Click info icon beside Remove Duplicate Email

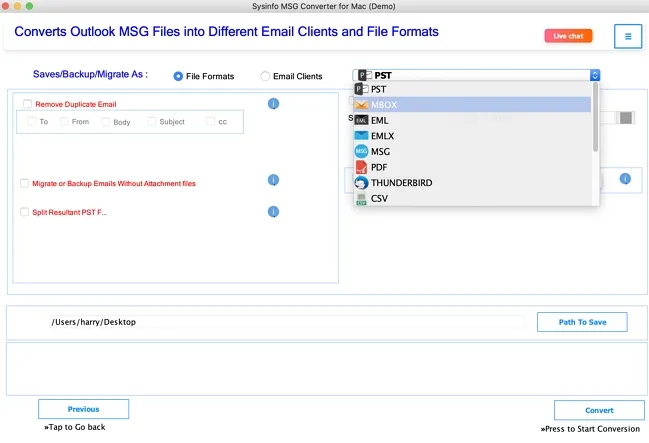click(273, 104)
